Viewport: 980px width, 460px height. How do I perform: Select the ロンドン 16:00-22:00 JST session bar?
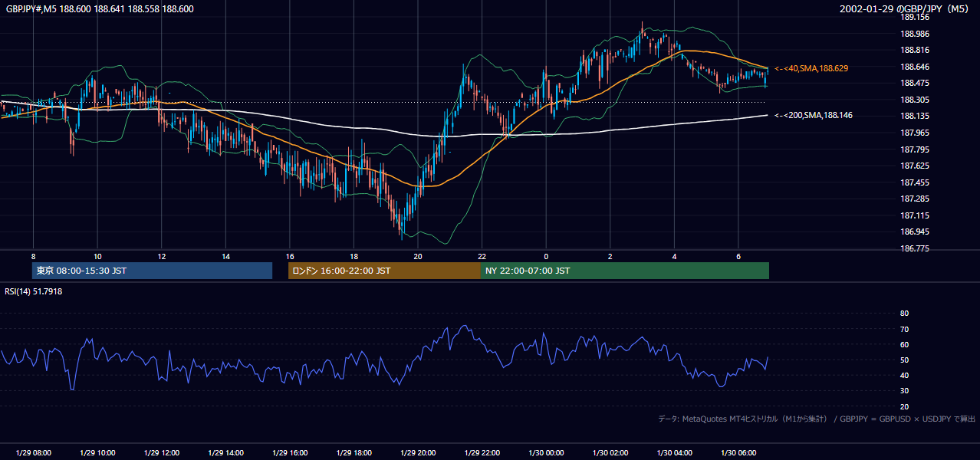(x=384, y=271)
